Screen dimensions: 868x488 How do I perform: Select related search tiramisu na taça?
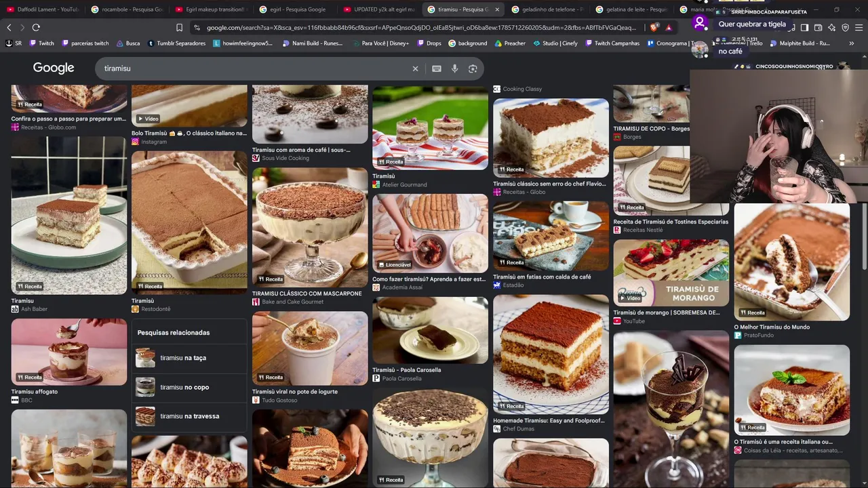[x=189, y=358]
